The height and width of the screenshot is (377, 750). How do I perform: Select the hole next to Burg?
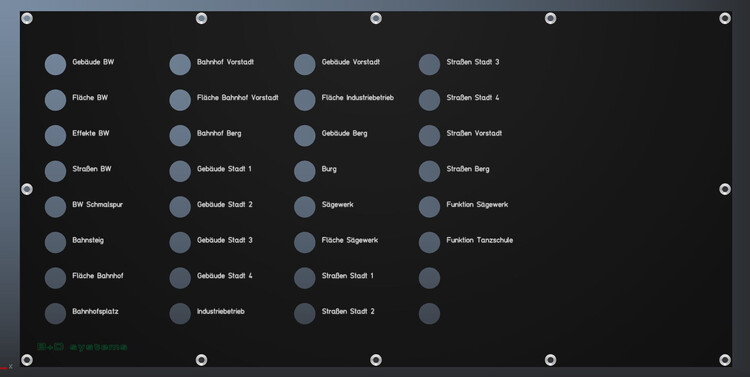click(x=305, y=171)
